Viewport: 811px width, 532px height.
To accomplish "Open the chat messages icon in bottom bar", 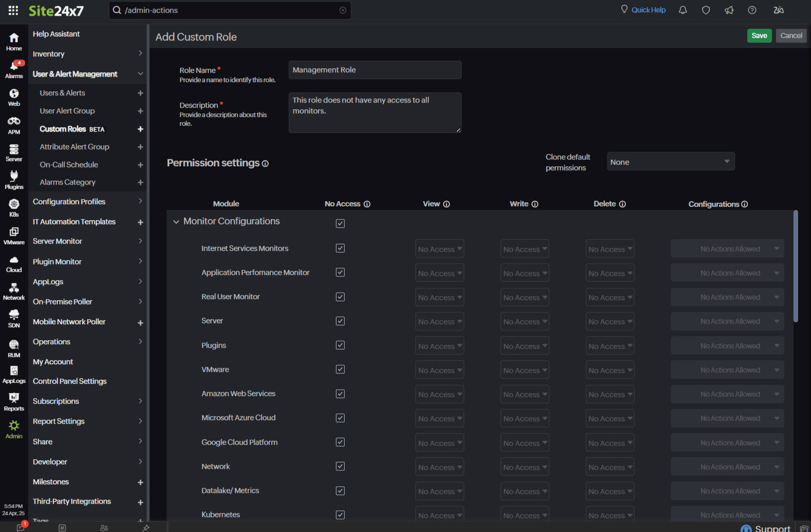I will [x=21, y=527].
